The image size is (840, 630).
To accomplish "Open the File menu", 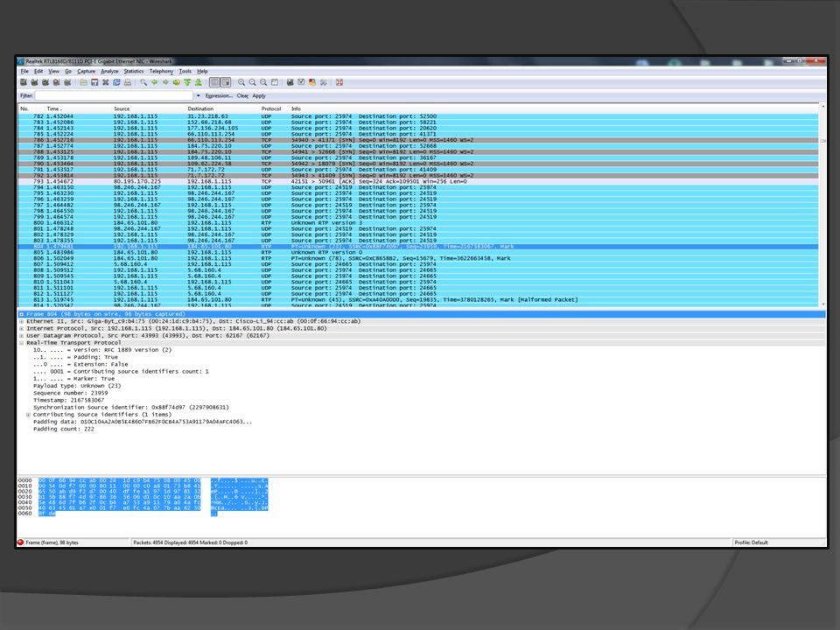I will tap(24, 71).
